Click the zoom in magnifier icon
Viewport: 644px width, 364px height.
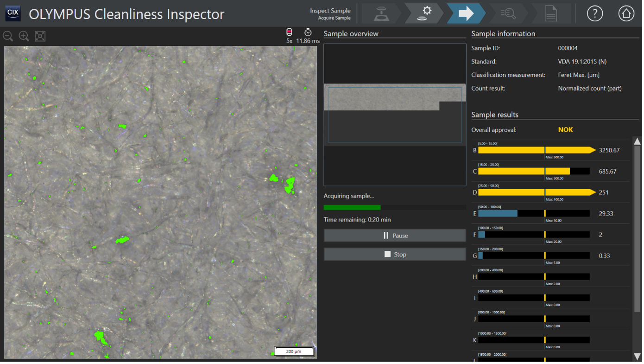point(24,36)
